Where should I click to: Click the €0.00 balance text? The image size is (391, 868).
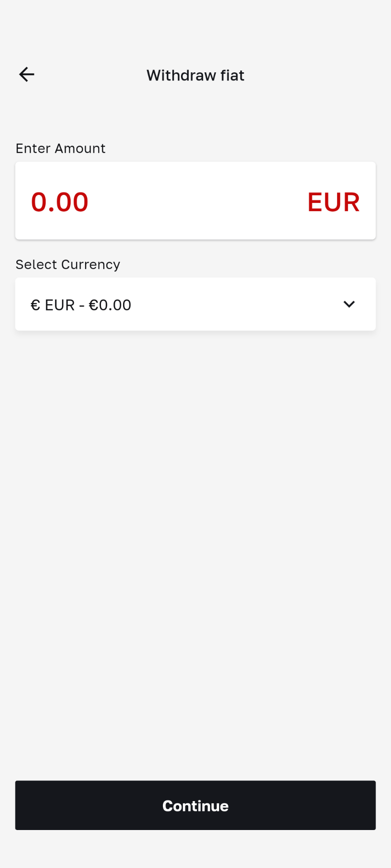click(x=110, y=305)
